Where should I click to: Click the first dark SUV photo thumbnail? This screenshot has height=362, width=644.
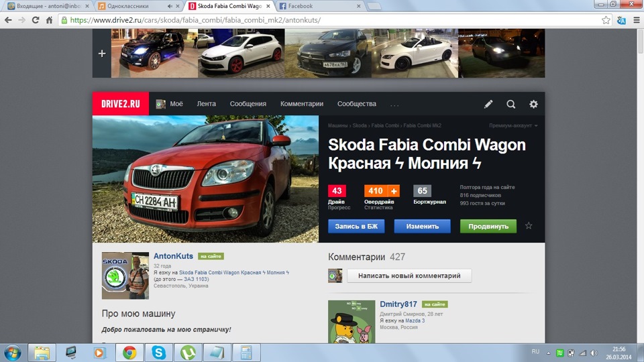click(x=154, y=54)
